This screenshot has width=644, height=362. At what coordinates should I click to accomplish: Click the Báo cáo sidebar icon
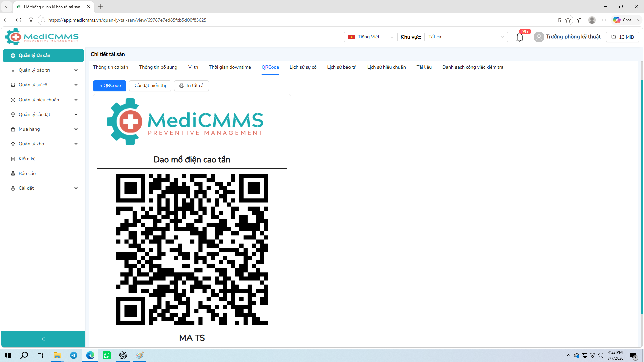pos(13,174)
